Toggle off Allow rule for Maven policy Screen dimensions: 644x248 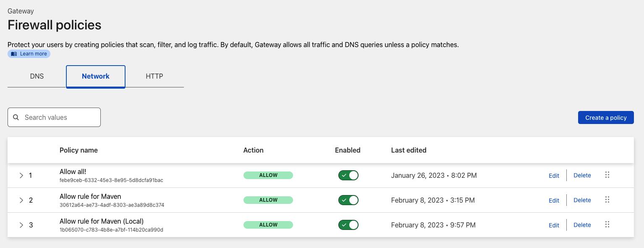tap(348, 200)
